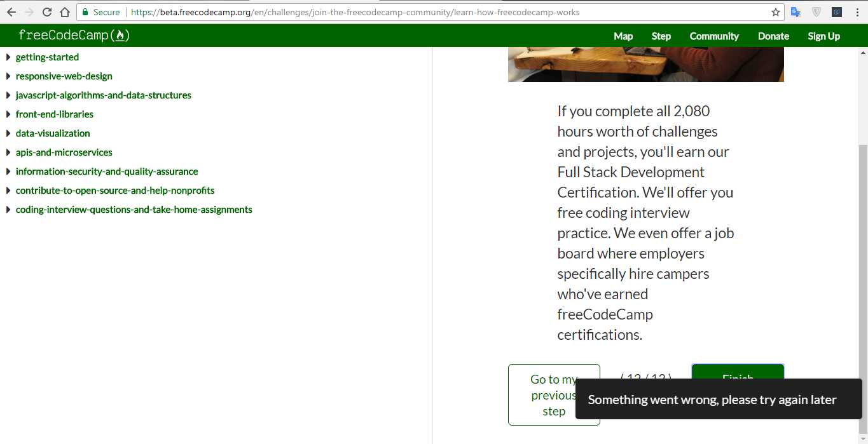This screenshot has width=868, height=444.
Task: Click the browser Home icon
Action: [64, 11]
